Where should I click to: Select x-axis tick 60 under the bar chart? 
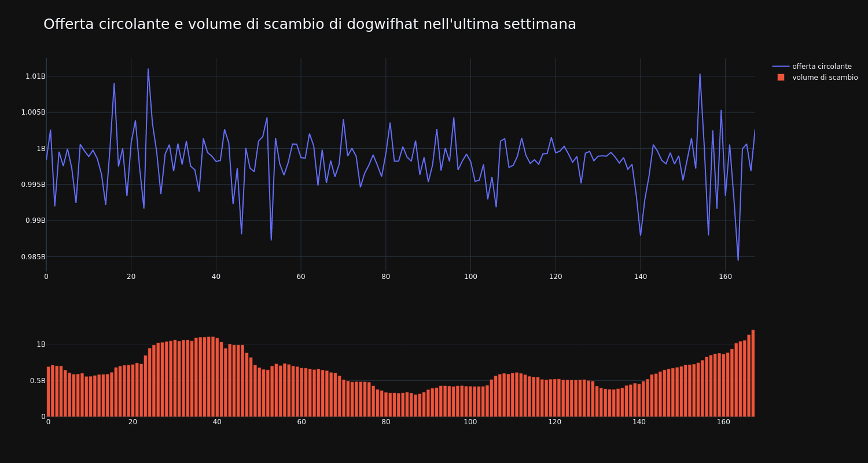tap(301, 422)
